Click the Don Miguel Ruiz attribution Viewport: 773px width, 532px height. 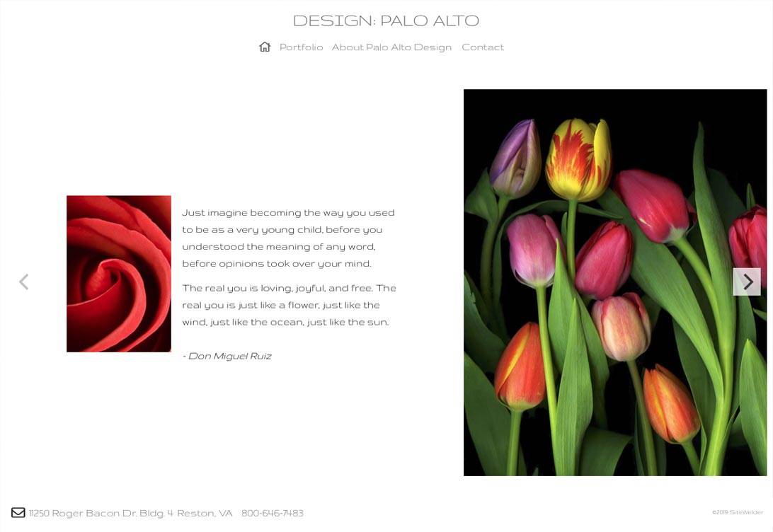[227, 356]
